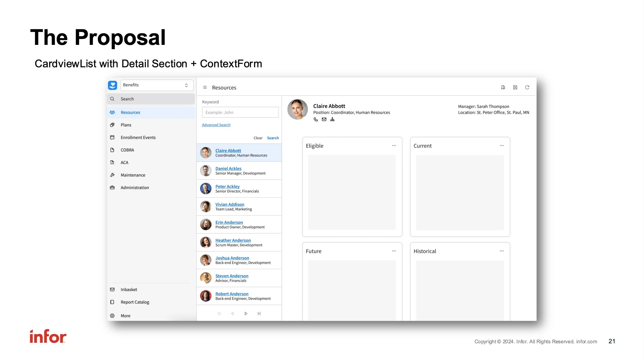The width and height of the screenshot is (644, 360).
Task: Click the Keyword input field
Action: point(240,112)
